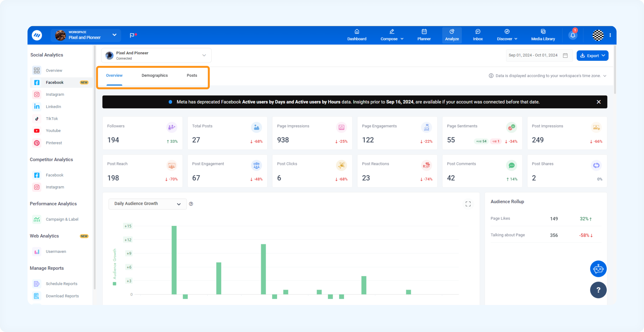Click the ContentStudio logo icon
Image resolution: width=644 pixels, height=332 pixels.
(37, 35)
